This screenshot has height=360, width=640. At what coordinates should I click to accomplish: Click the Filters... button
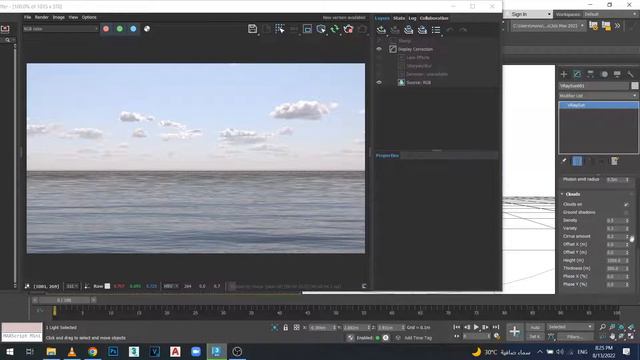[x=575, y=337]
